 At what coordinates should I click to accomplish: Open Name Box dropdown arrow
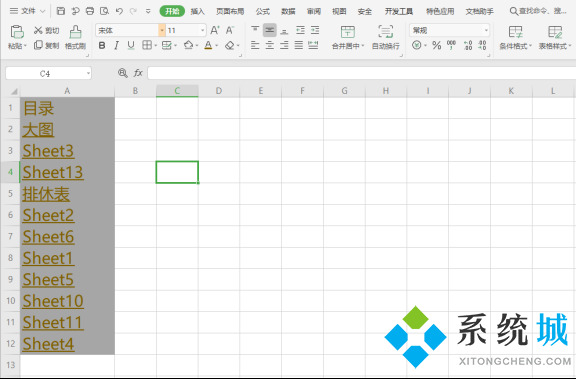point(88,73)
